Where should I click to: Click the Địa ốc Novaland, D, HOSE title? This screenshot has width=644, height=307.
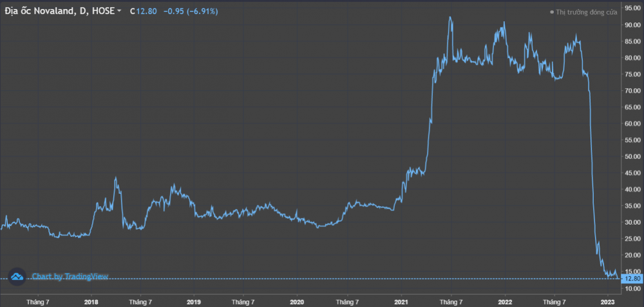[59, 12]
